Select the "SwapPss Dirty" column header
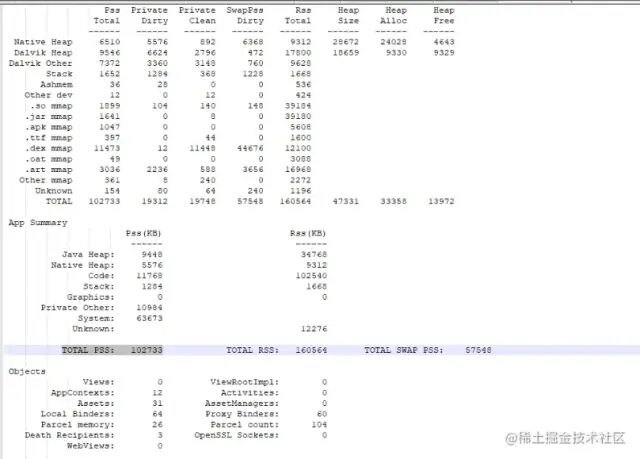 (x=245, y=16)
